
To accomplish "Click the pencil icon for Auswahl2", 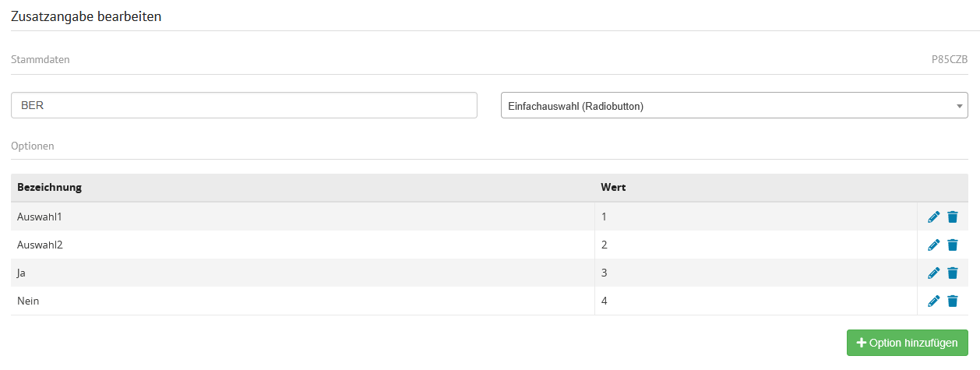I will [x=934, y=245].
